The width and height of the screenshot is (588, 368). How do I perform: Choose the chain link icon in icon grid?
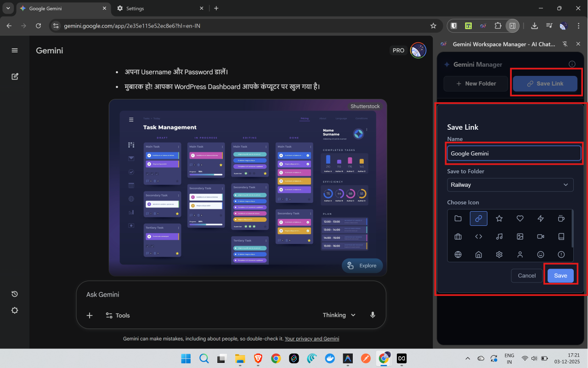[x=479, y=218]
